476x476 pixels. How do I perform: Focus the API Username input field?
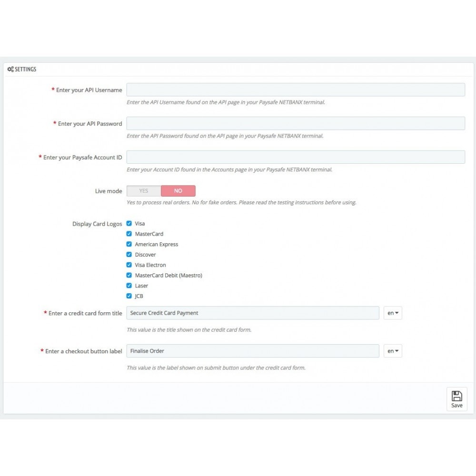click(296, 90)
